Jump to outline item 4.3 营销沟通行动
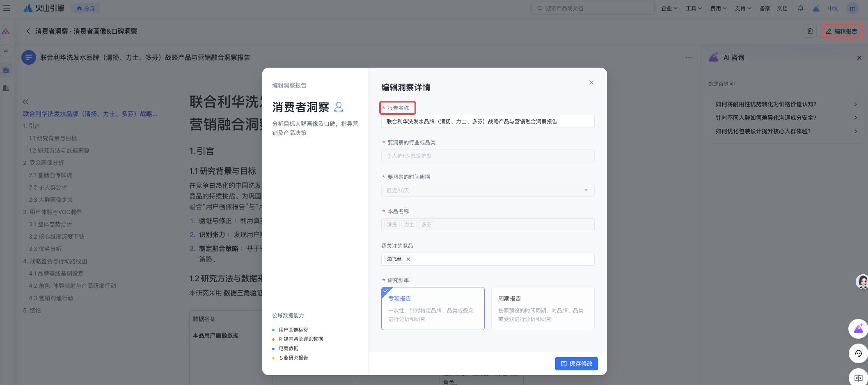 [51, 298]
